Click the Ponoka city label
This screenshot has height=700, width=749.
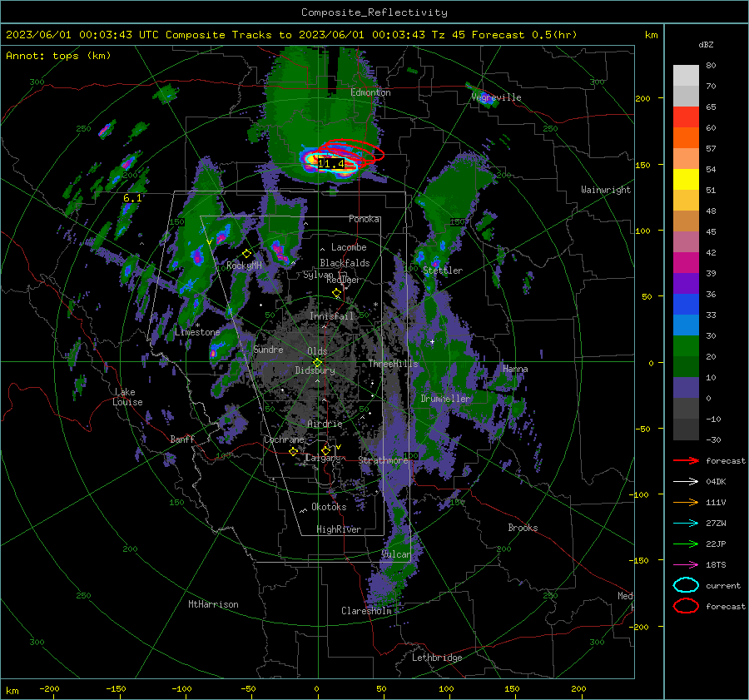point(364,219)
